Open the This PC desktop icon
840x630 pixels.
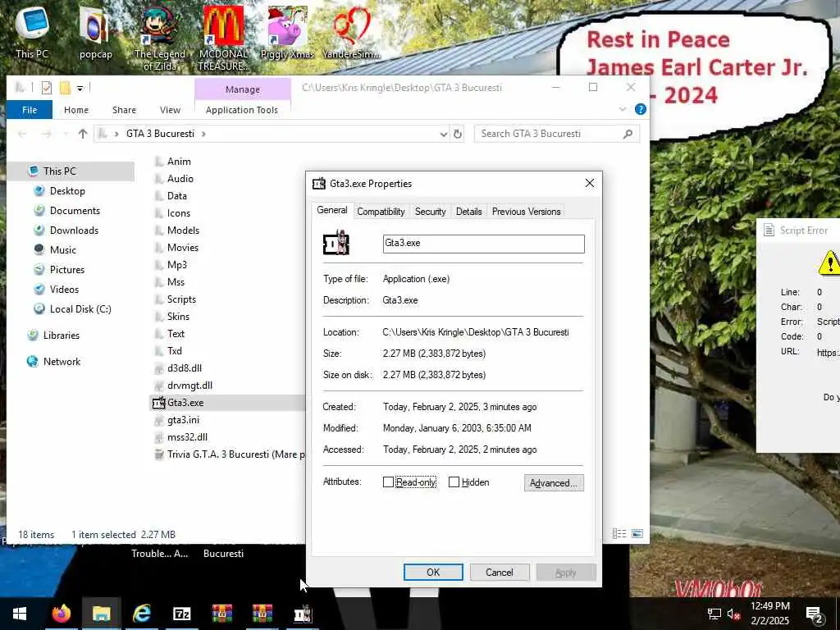[32, 31]
